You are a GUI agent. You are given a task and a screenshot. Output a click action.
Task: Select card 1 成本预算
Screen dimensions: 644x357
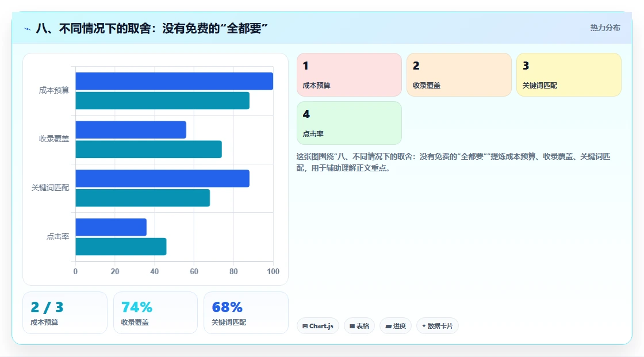point(349,75)
